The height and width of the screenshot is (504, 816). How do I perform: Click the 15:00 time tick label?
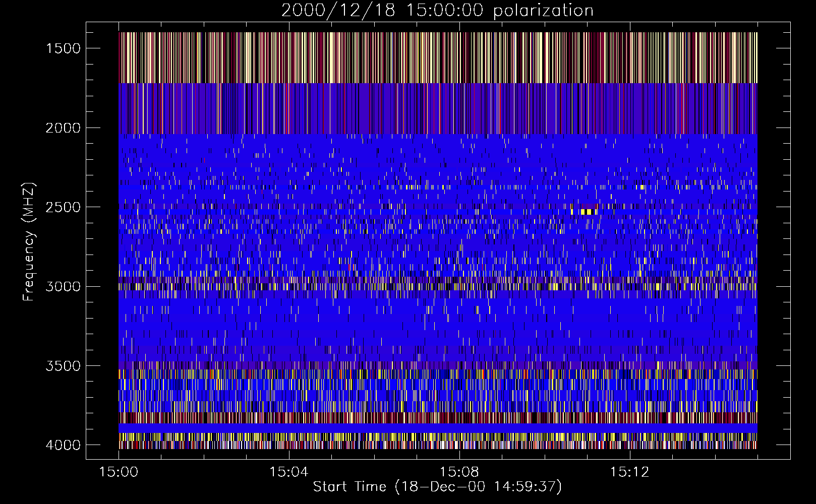[119, 472]
